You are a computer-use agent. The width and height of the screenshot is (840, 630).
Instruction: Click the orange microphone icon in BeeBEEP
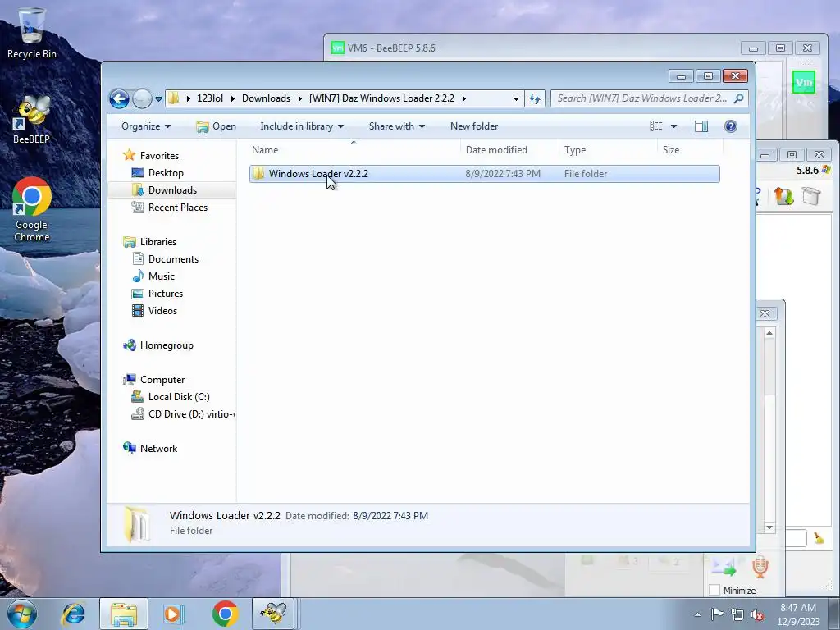pos(760,568)
